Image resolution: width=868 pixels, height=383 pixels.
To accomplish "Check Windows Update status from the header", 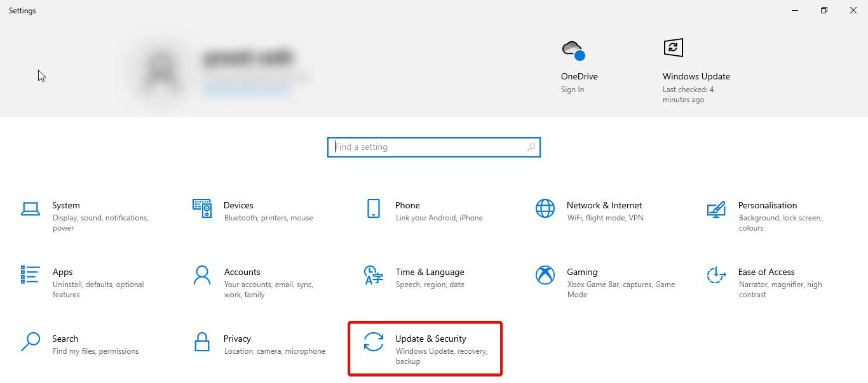I will click(x=696, y=76).
